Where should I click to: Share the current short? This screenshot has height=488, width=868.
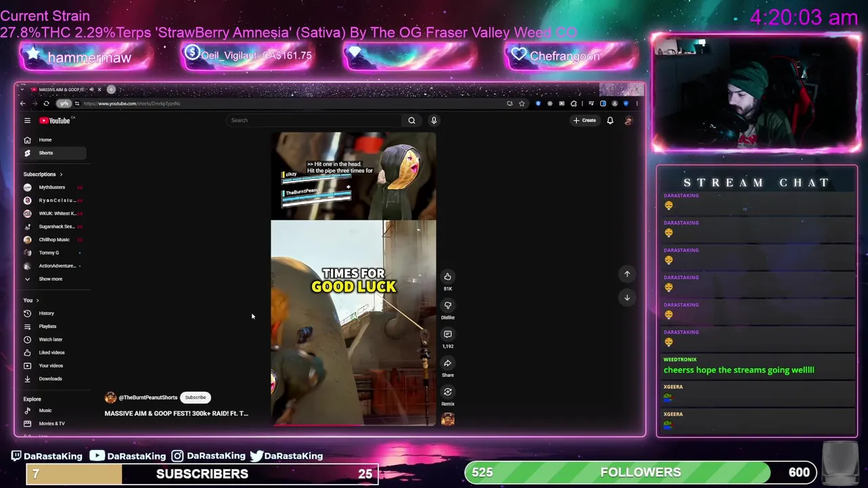[448, 363]
